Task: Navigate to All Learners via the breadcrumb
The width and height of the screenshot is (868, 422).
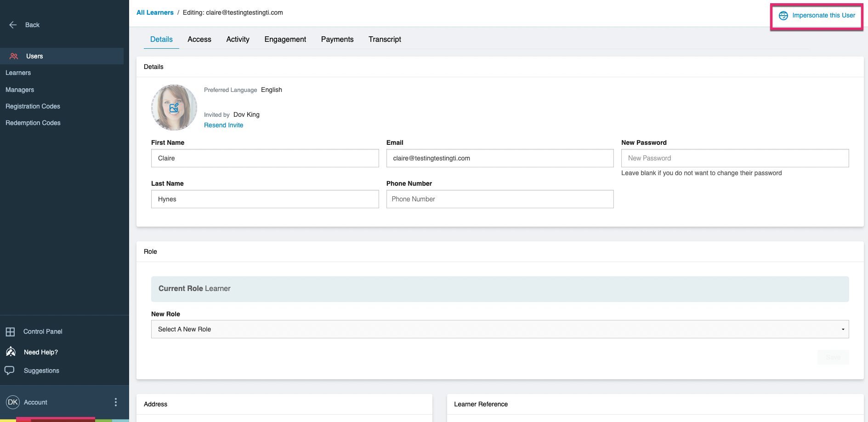Action: pos(154,12)
